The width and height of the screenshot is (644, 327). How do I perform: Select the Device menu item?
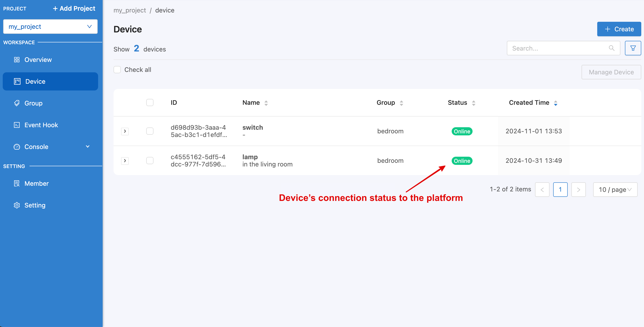point(50,81)
